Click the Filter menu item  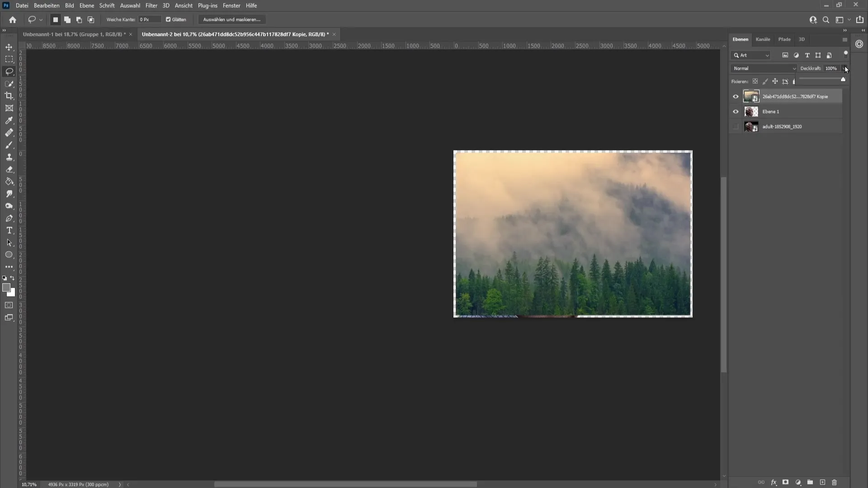pos(151,5)
